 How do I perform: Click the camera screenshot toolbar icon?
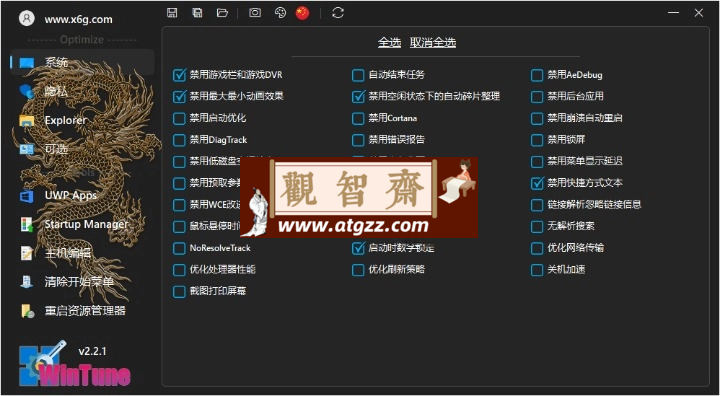255,13
